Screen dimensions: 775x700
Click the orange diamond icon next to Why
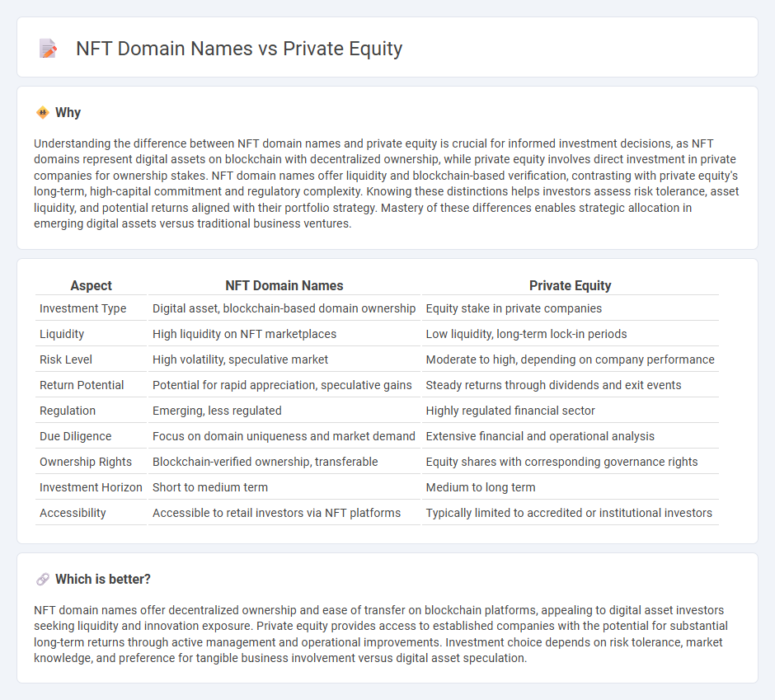click(x=43, y=112)
